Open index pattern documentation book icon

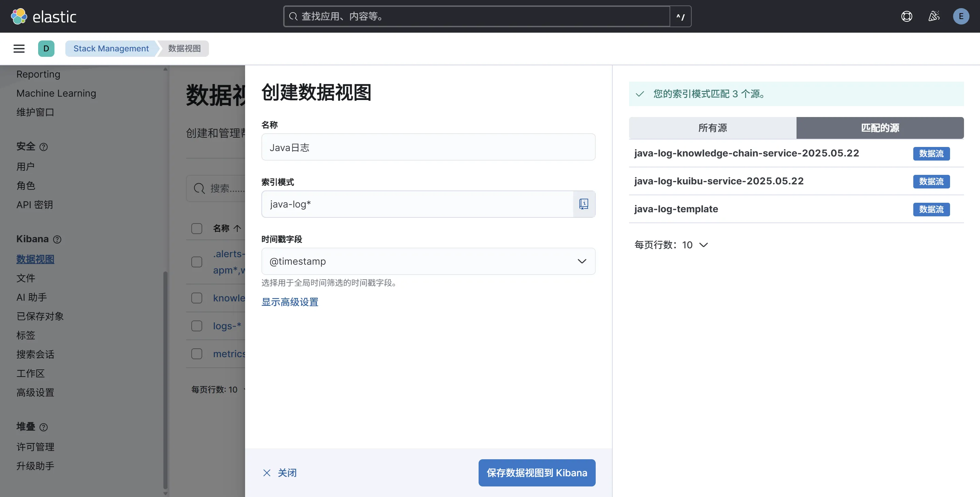(x=584, y=204)
